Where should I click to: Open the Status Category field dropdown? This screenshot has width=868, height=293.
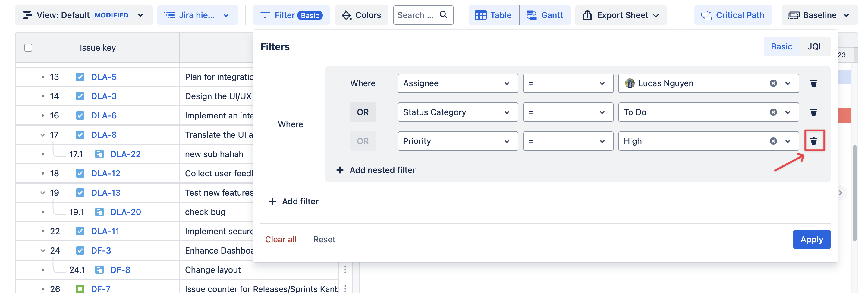click(x=457, y=112)
